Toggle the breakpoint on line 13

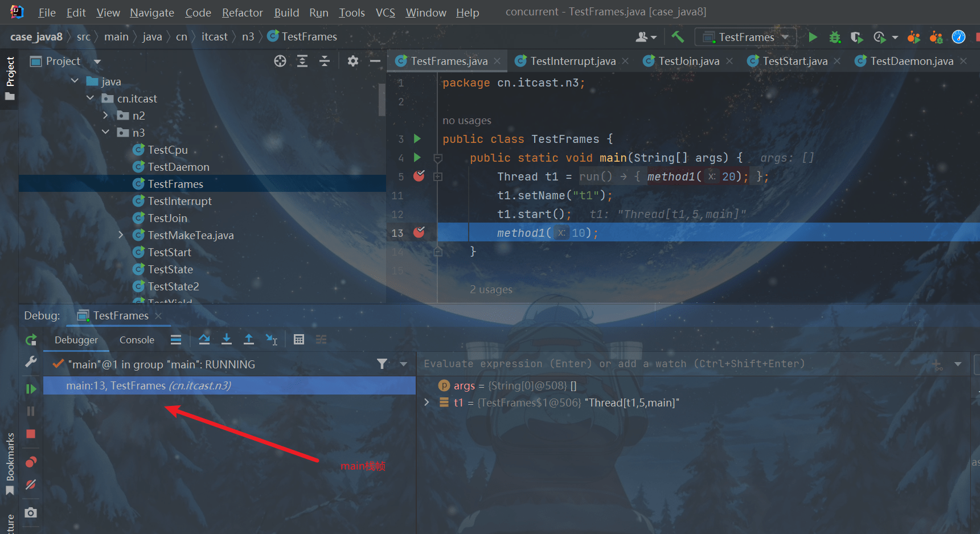(419, 232)
